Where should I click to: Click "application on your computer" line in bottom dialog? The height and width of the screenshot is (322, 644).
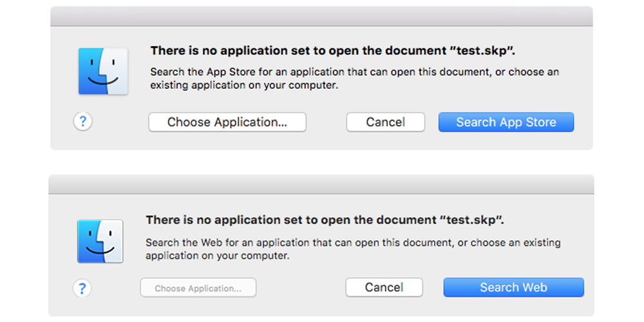[217, 256]
